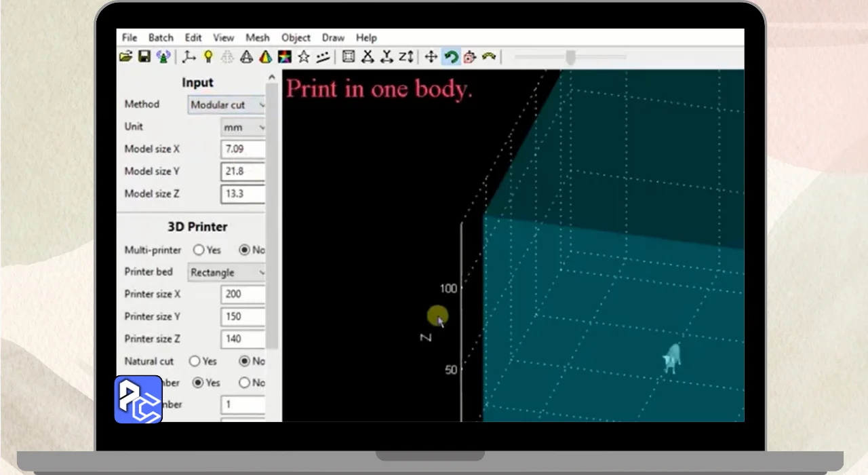
Task: Click the multicolored star square icon
Action: 285,57
